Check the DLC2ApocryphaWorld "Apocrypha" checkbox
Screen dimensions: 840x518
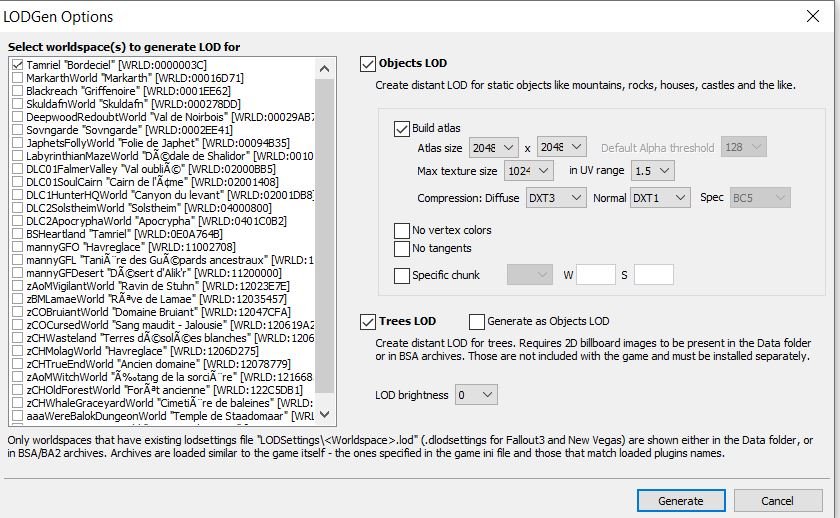[17, 221]
